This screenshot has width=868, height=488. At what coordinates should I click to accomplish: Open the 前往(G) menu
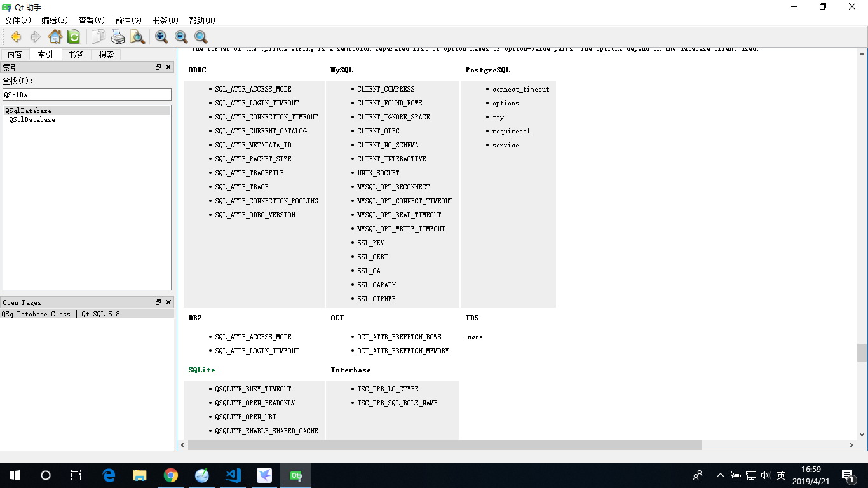coord(127,20)
